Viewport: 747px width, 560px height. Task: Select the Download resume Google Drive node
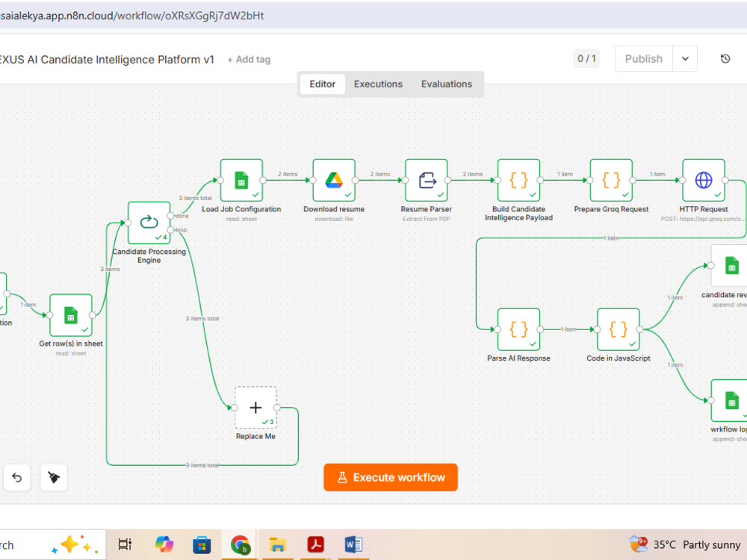coord(334,180)
